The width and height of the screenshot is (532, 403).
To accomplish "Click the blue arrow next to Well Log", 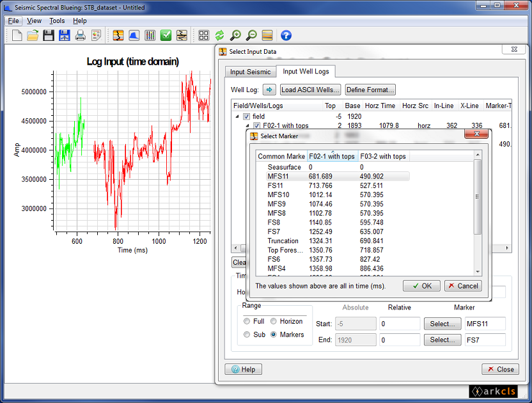I will 269,90.
